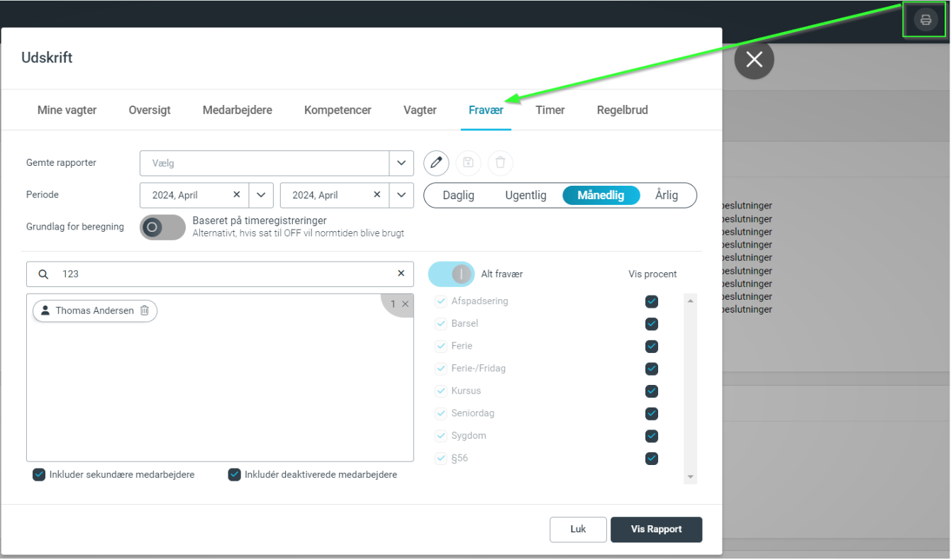Click the save report disk icon

coord(468,163)
